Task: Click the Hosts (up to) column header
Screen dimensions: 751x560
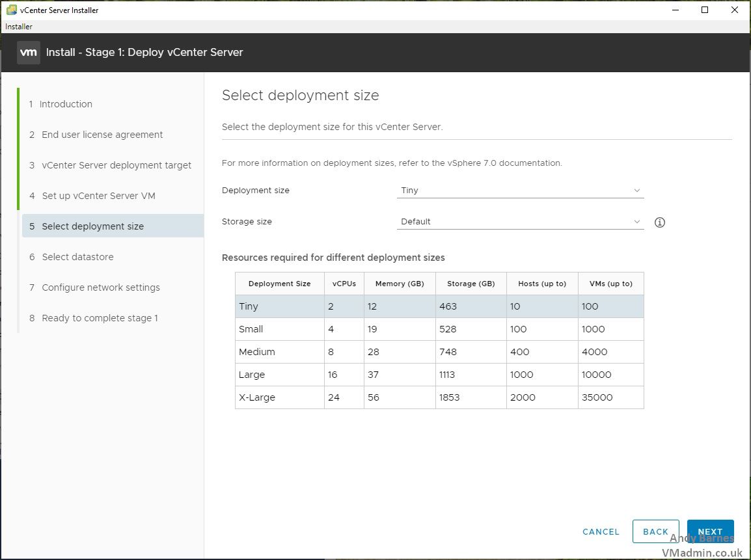Action: click(542, 284)
